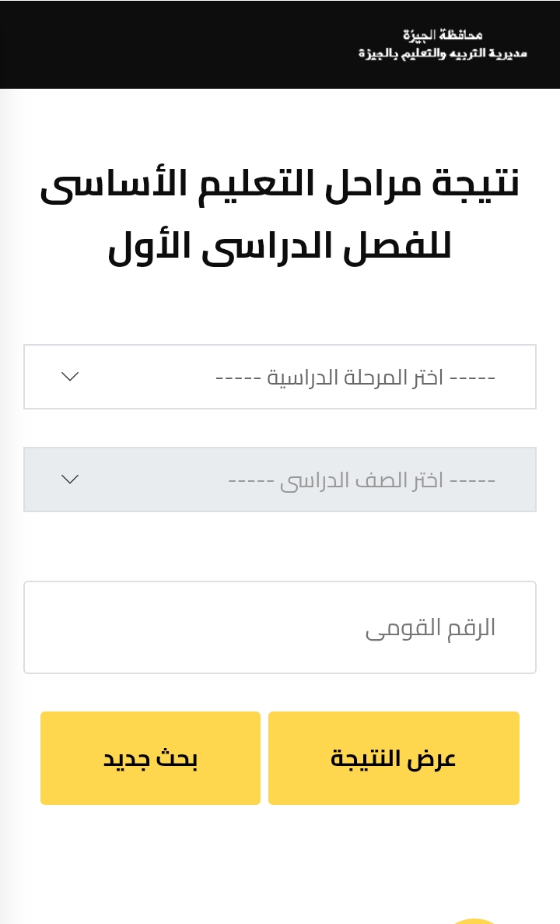Viewport: 560px width, 924px height.
Task: Open the اختر المرحلة الدراسية dropdown
Action: coord(280,377)
